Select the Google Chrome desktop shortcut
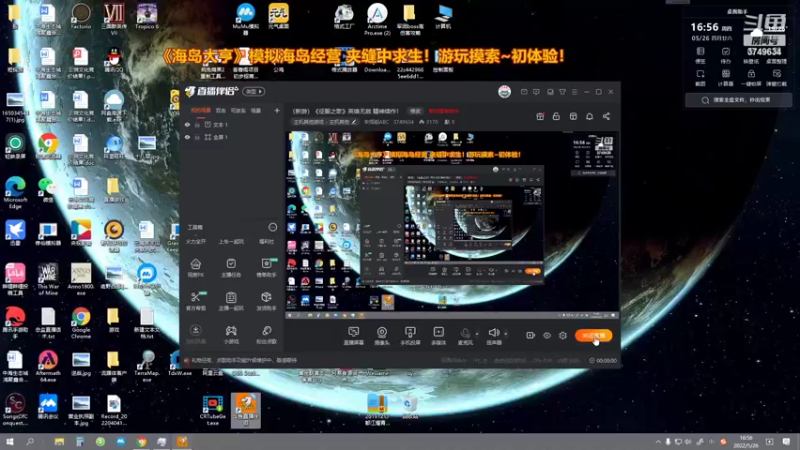This screenshot has width=800, height=450. 81,323
